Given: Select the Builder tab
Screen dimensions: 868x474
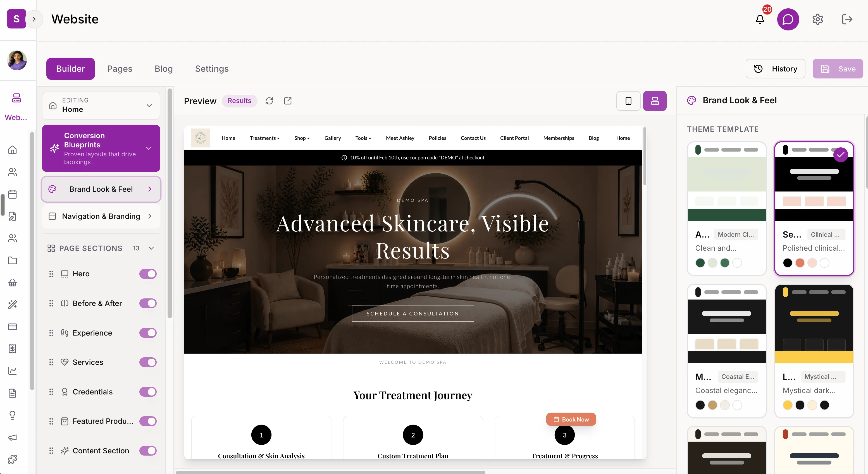Looking at the screenshot, I should pyautogui.click(x=70, y=69).
